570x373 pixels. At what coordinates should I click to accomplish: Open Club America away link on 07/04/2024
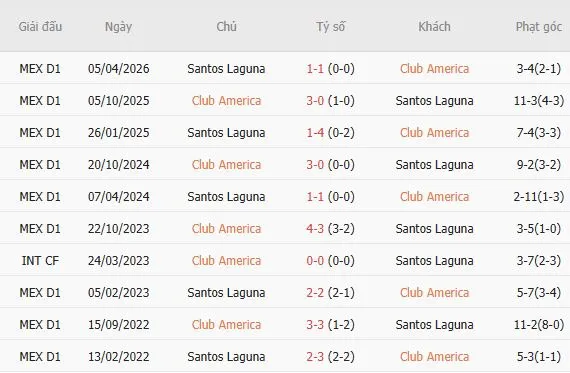pyautogui.click(x=434, y=197)
